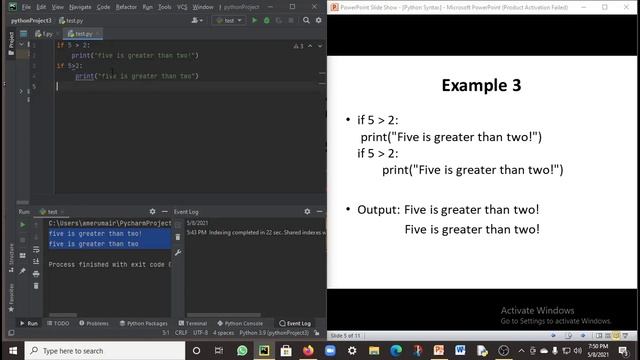Clear Event Log with its trash icon
This screenshot has height=360, width=640.
[178, 237]
